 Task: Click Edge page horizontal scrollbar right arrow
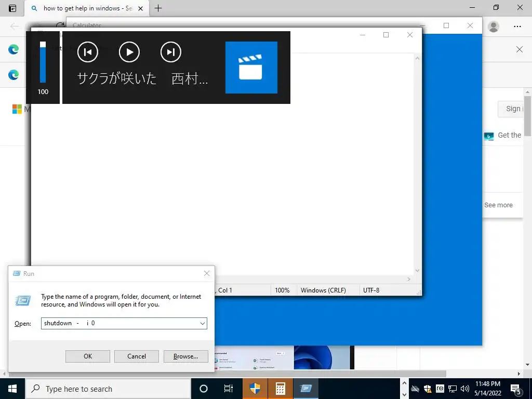[x=519, y=374]
